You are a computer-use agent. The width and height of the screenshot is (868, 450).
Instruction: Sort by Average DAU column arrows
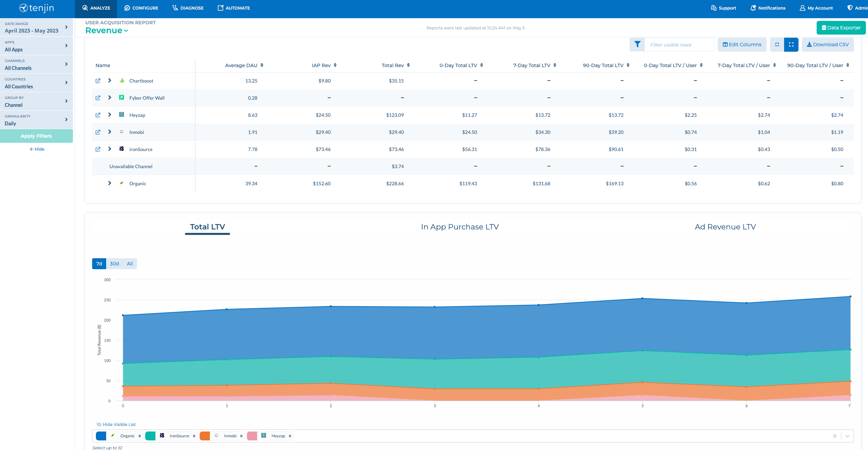[262, 65]
